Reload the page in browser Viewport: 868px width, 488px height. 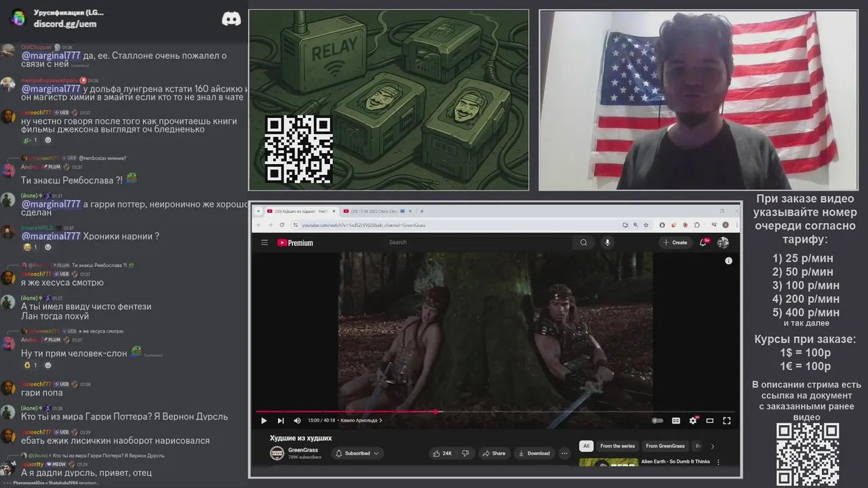pyautogui.click(x=282, y=225)
